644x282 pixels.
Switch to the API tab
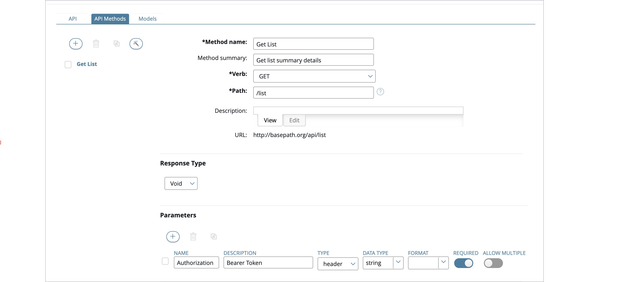coord(73,19)
